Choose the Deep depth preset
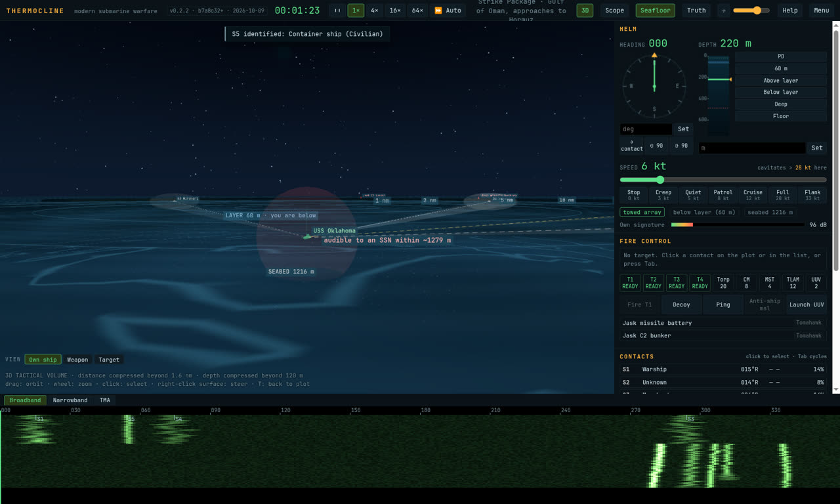This screenshot has width=840, height=504. coord(781,104)
